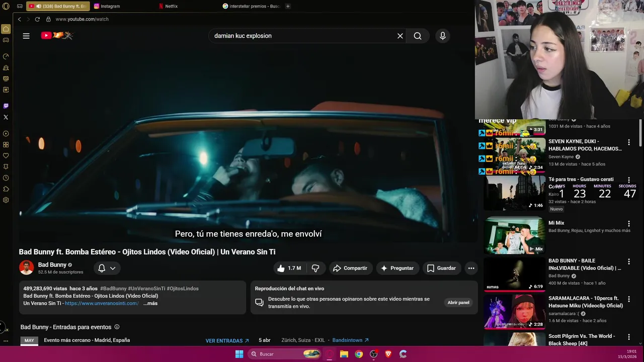Open extensions cube icon in sidebar

(x=6, y=189)
